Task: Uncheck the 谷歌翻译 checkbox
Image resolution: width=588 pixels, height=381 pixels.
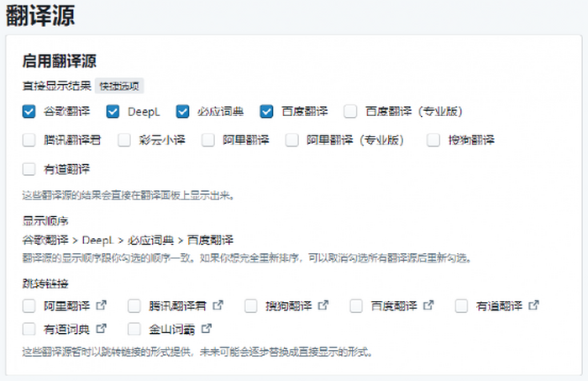Action: point(29,111)
